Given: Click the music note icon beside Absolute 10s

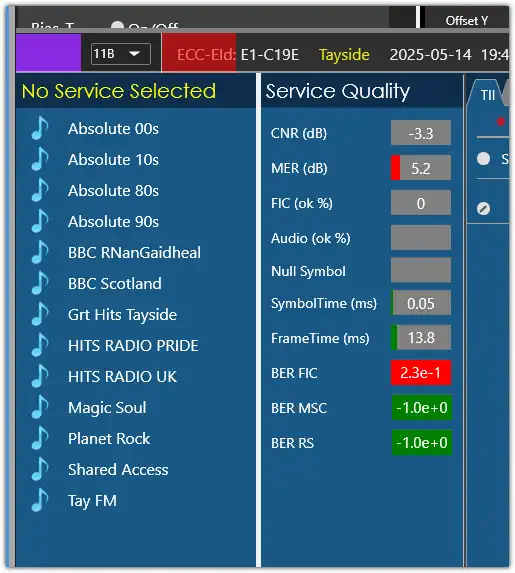Looking at the screenshot, I should click(40, 159).
